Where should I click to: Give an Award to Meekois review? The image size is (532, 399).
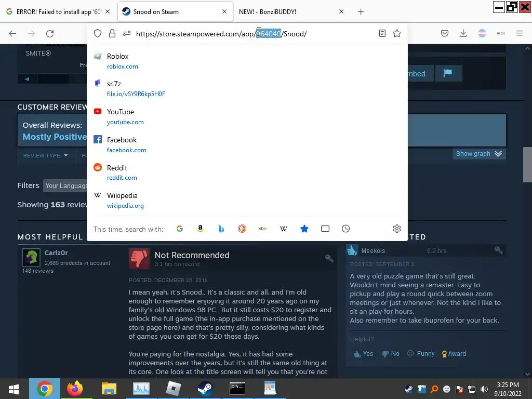point(454,353)
